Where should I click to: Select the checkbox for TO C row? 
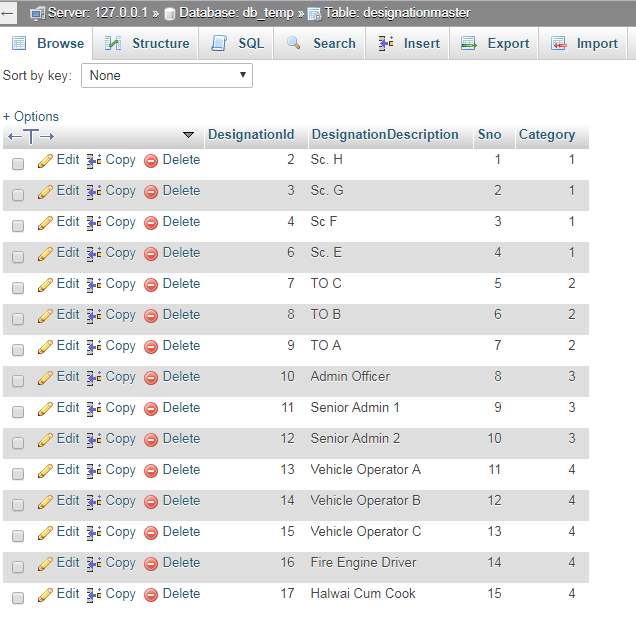(x=18, y=288)
